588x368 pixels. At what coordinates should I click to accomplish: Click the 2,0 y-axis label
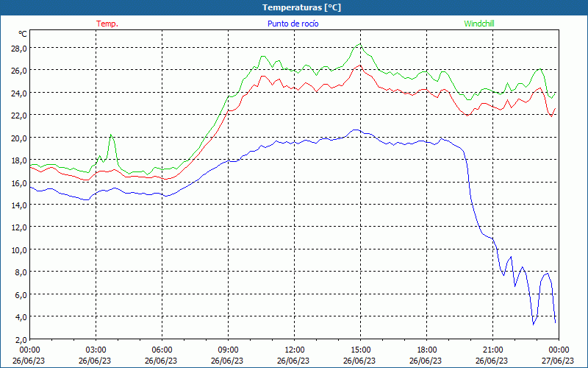21,339
